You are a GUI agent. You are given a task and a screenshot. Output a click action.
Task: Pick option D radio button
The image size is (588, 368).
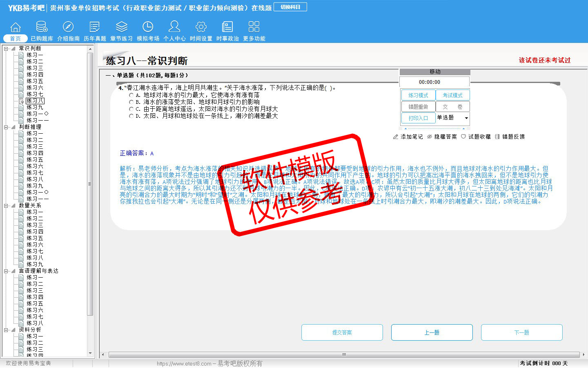point(131,116)
